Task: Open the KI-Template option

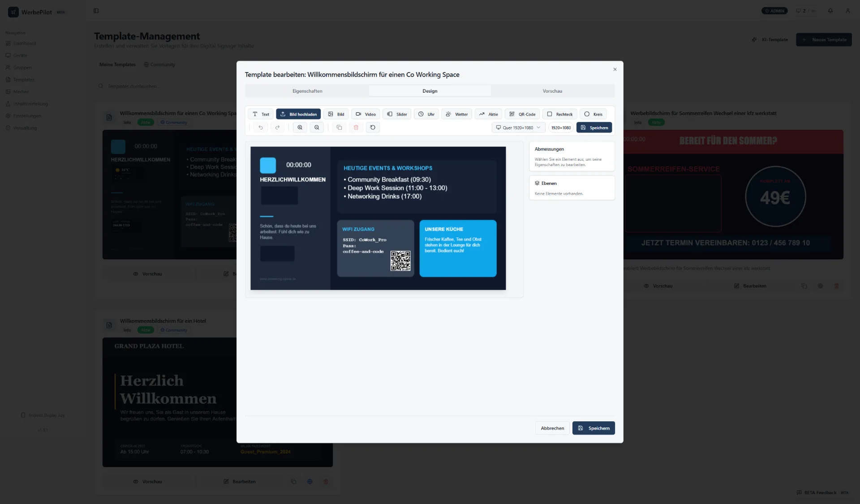Action: pyautogui.click(x=770, y=39)
